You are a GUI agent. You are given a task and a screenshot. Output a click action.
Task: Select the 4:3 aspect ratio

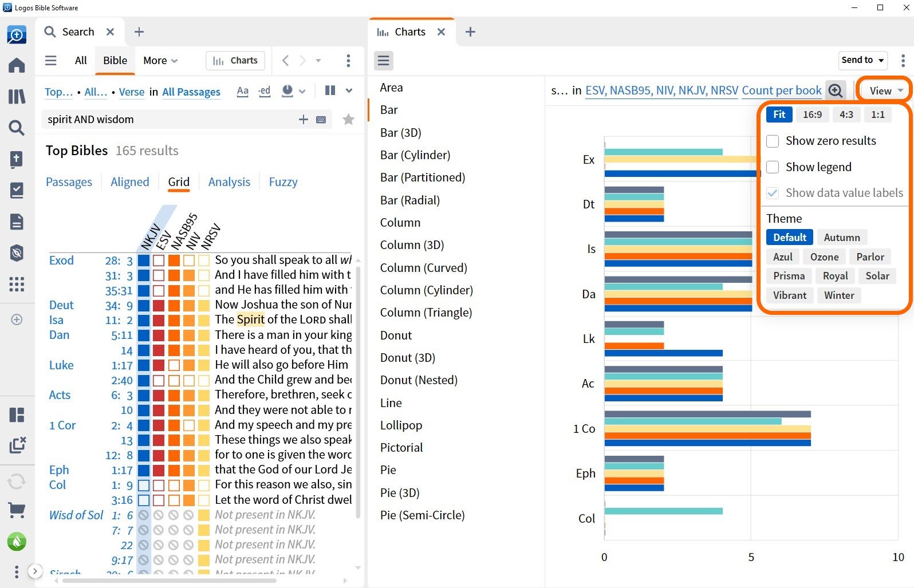[846, 115]
